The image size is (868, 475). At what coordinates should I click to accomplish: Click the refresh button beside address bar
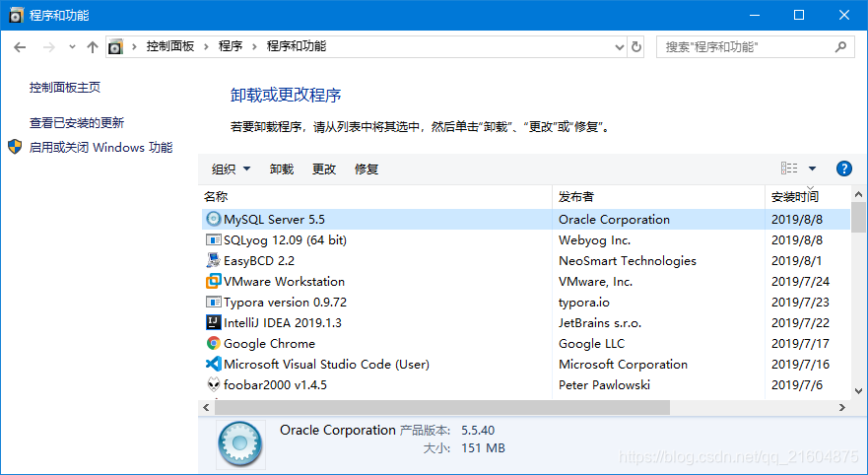coord(636,47)
